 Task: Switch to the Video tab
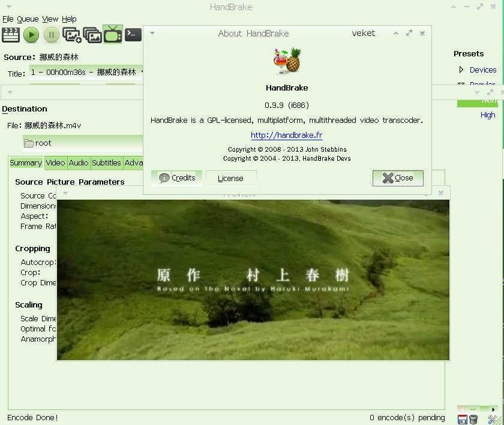tap(55, 163)
